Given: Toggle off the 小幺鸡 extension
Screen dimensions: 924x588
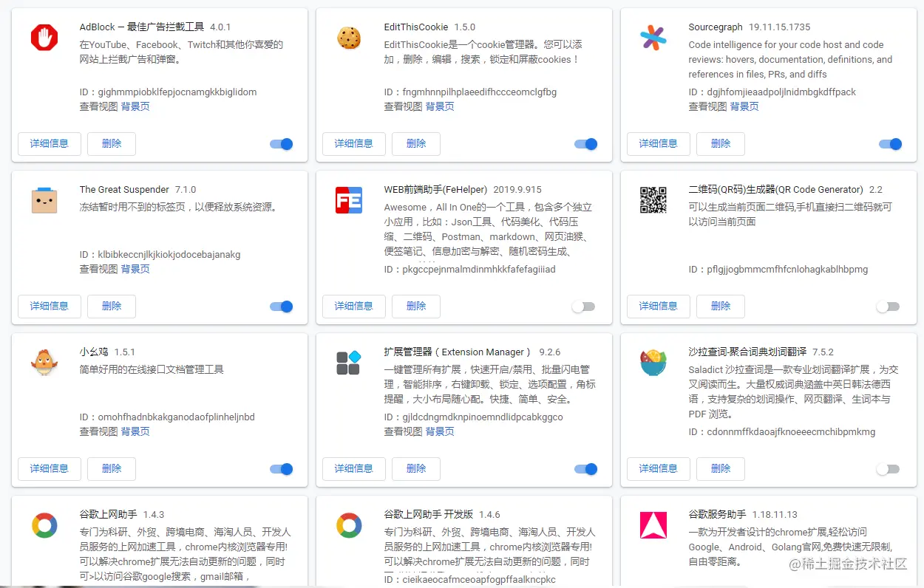Looking at the screenshot, I should point(282,469).
